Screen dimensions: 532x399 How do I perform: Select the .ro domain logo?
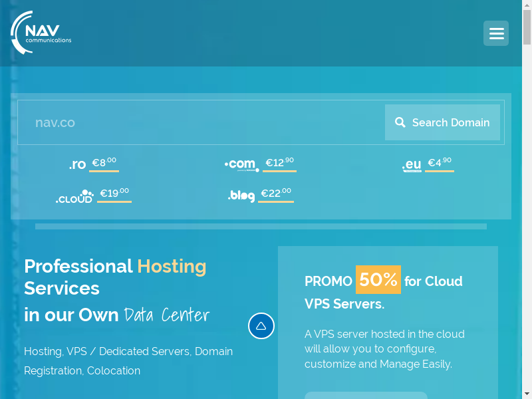pos(77,164)
